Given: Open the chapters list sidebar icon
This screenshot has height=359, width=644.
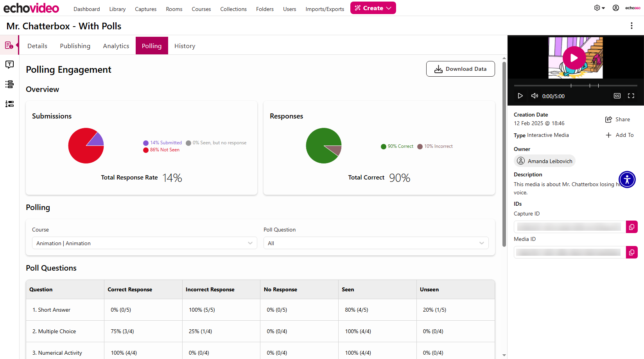Looking at the screenshot, I should pyautogui.click(x=9, y=84).
